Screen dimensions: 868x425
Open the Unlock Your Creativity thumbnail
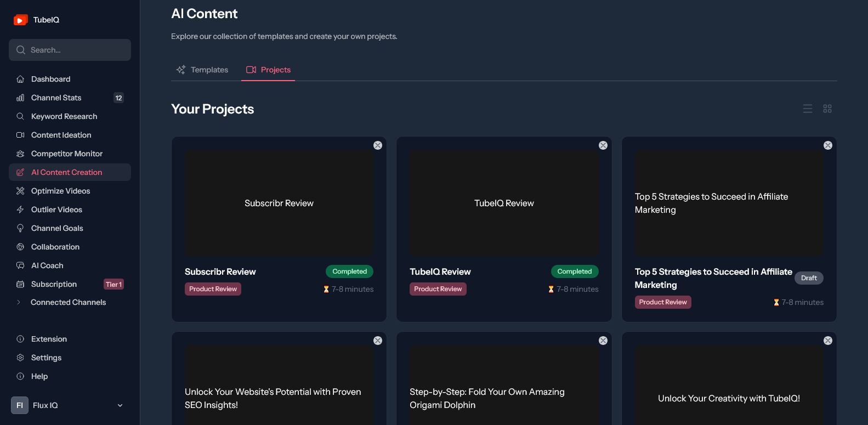pyautogui.click(x=729, y=385)
